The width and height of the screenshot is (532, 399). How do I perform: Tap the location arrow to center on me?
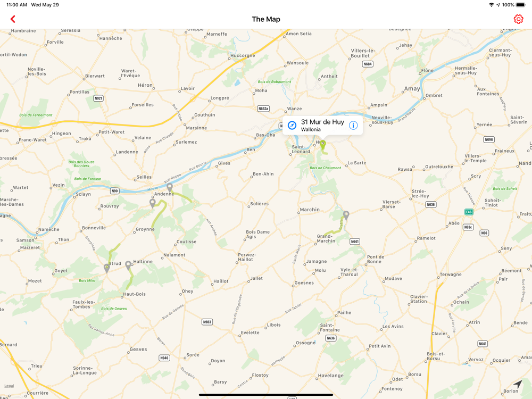coord(518,384)
